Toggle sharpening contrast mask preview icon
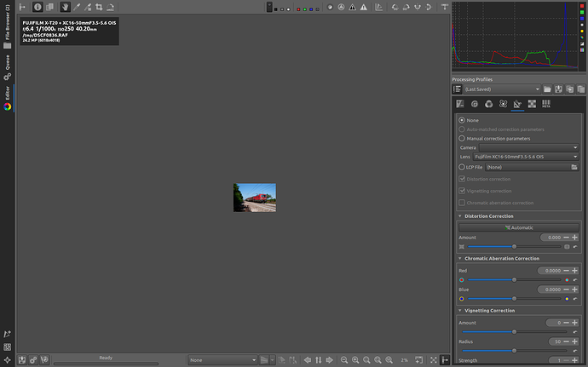This screenshot has height=367, width=588. [x=341, y=7]
